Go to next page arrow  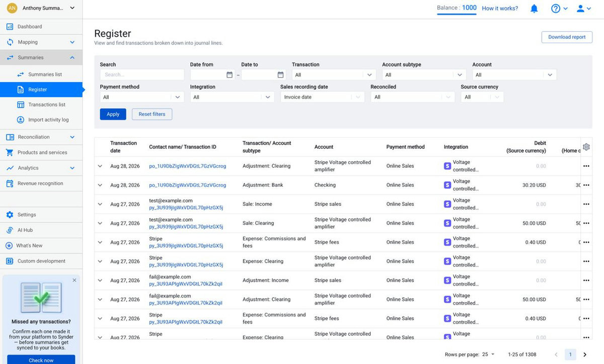(x=585, y=354)
